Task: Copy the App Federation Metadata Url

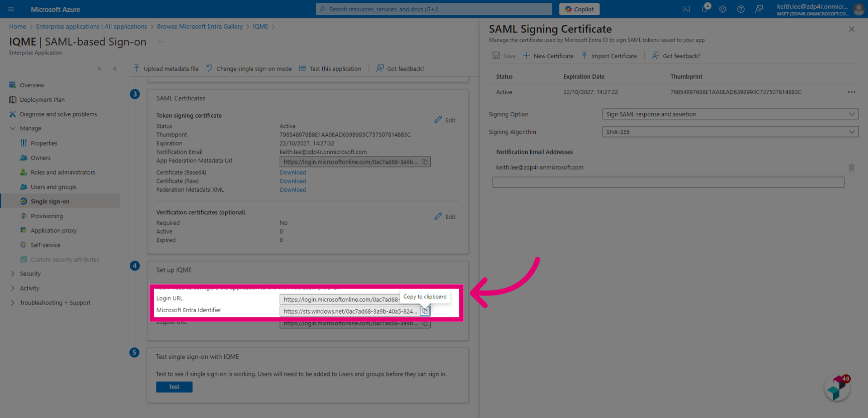Action: (425, 162)
